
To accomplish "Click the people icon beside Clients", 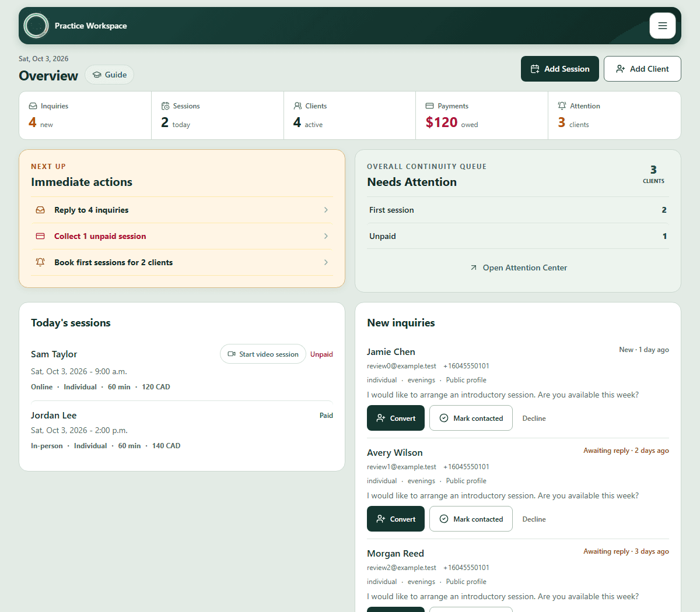I will [x=297, y=106].
